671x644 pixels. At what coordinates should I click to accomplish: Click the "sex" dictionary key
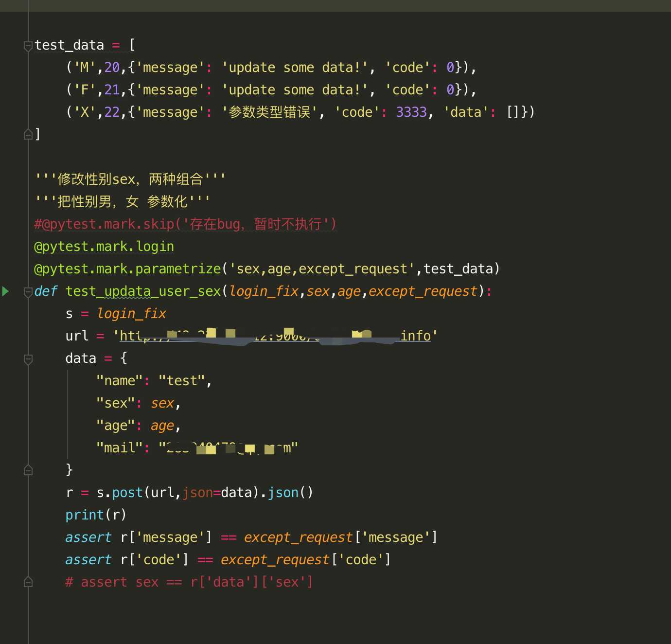click(116, 403)
